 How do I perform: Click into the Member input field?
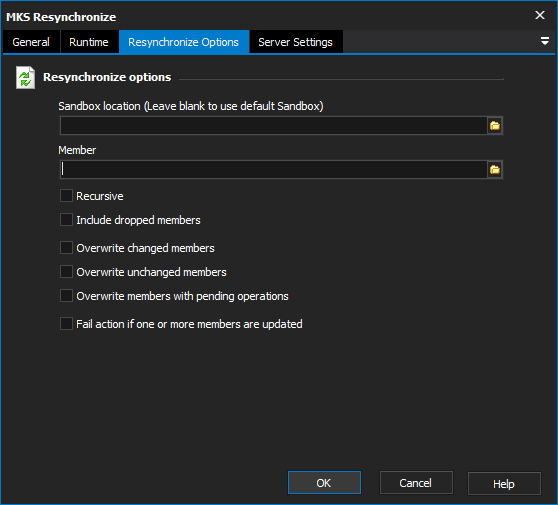coord(273,169)
